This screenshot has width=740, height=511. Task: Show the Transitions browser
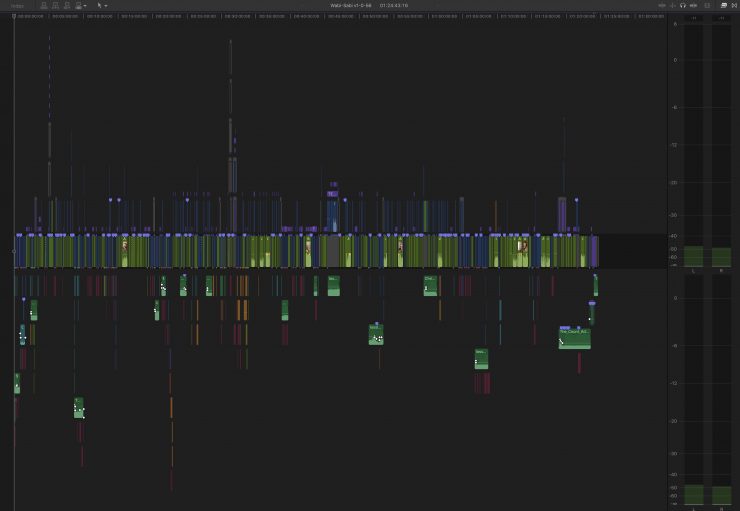pyautogui.click(x=733, y=5)
